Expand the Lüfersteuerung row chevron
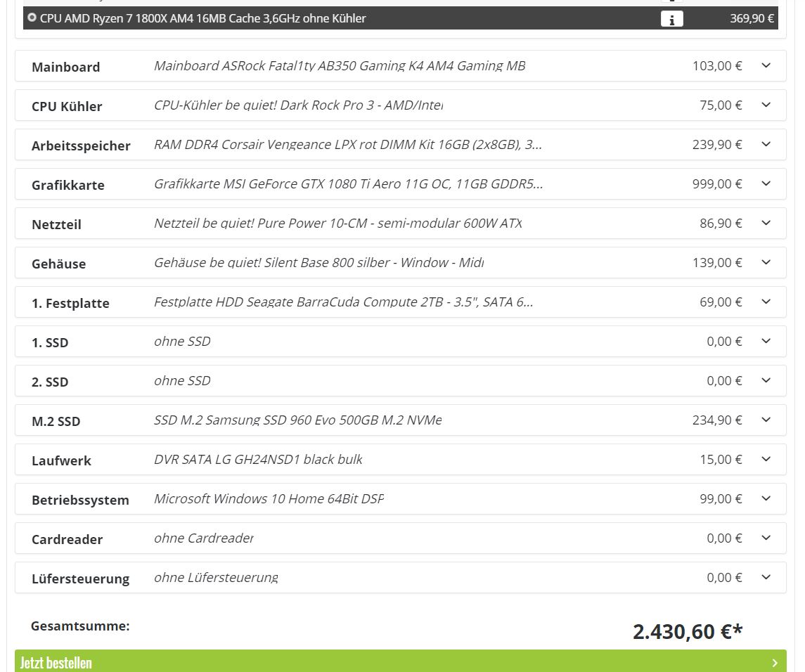Screen dimensions: 805x672 766,577
